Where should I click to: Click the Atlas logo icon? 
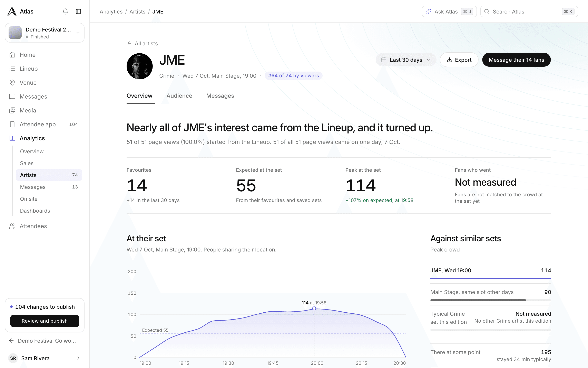12,11
